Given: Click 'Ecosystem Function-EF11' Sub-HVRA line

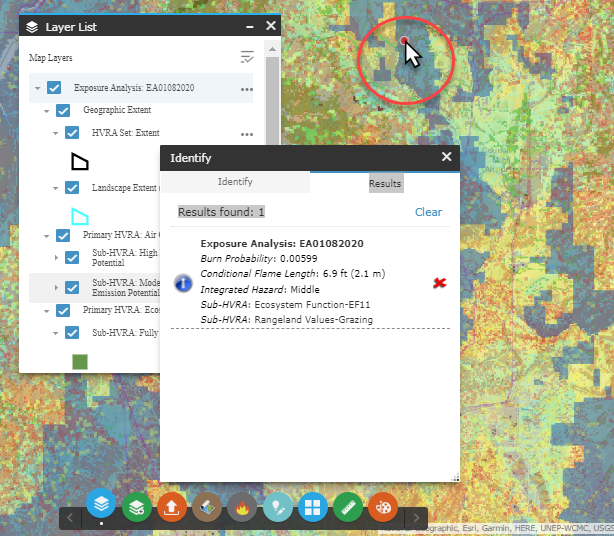Looking at the screenshot, I should [x=285, y=305].
